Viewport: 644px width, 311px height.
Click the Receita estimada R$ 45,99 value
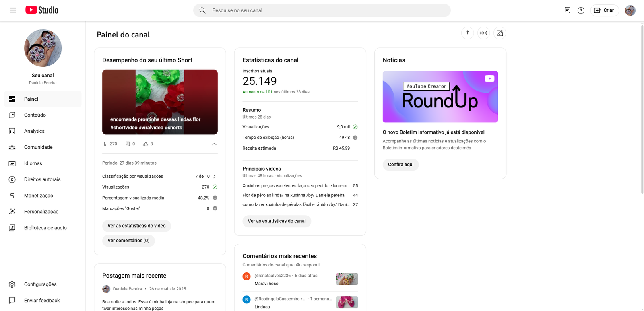point(341,148)
